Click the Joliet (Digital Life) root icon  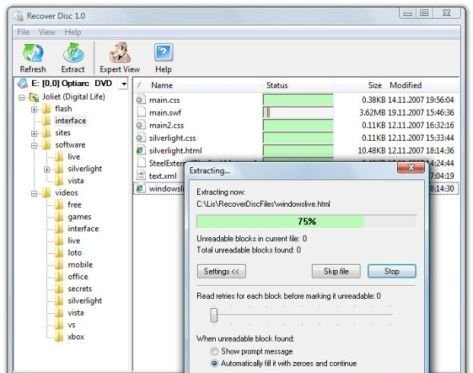[34, 97]
